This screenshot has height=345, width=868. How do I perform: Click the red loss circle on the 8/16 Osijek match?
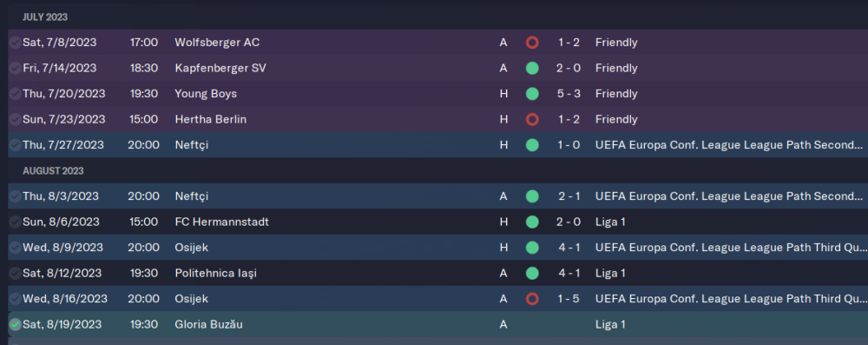coord(532,299)
